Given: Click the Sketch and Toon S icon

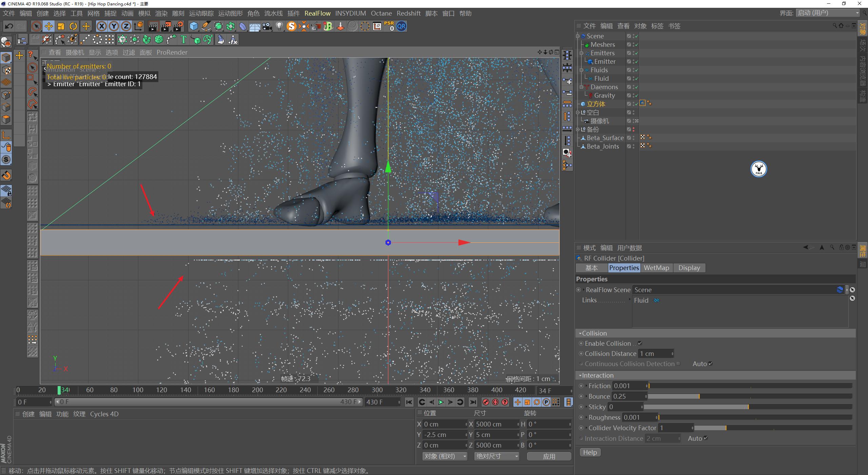Looking at the screenshot, I should [292, 26].
